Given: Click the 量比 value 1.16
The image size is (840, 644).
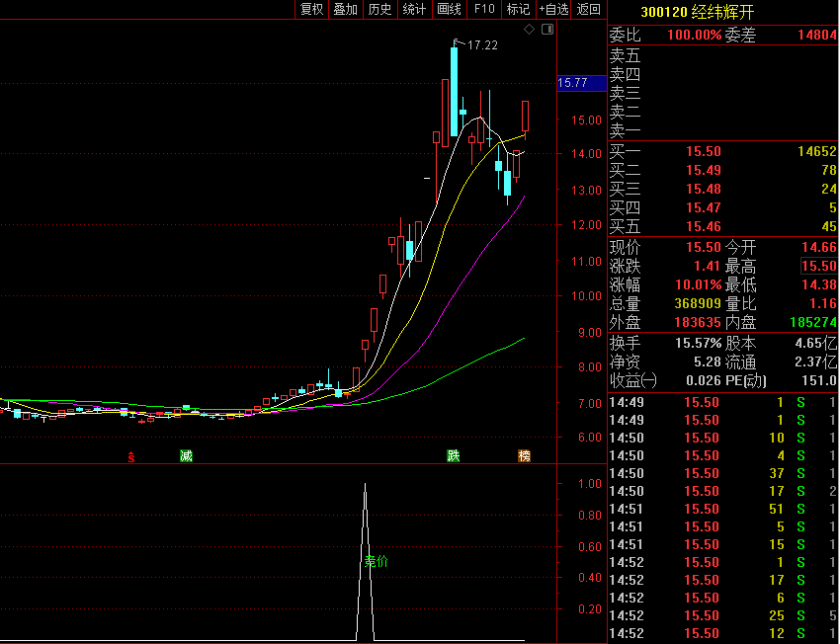Looking at the screenshot, I should coord(823,303).
